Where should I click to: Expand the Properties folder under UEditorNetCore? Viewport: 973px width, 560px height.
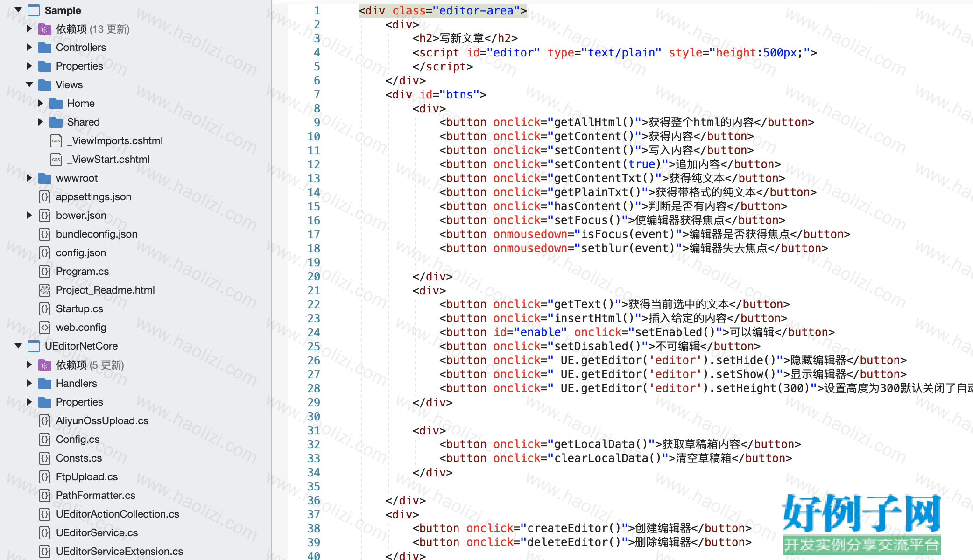(x=29, y=402)
